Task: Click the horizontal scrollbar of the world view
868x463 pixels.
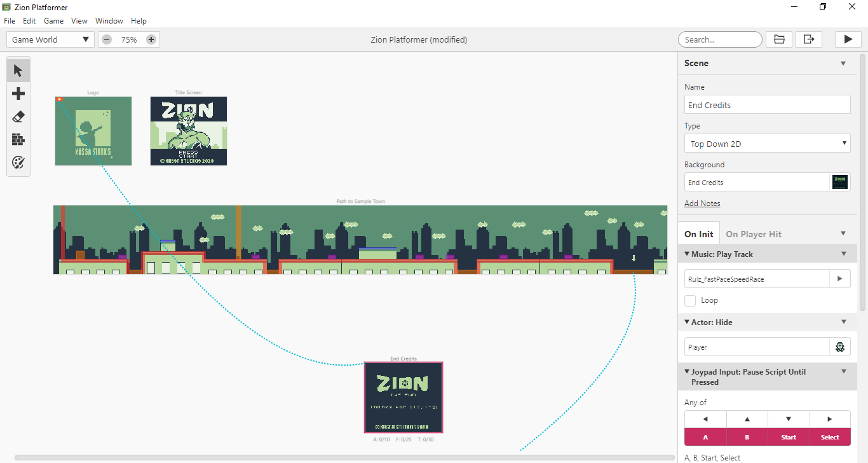Action: coord(344,457)
